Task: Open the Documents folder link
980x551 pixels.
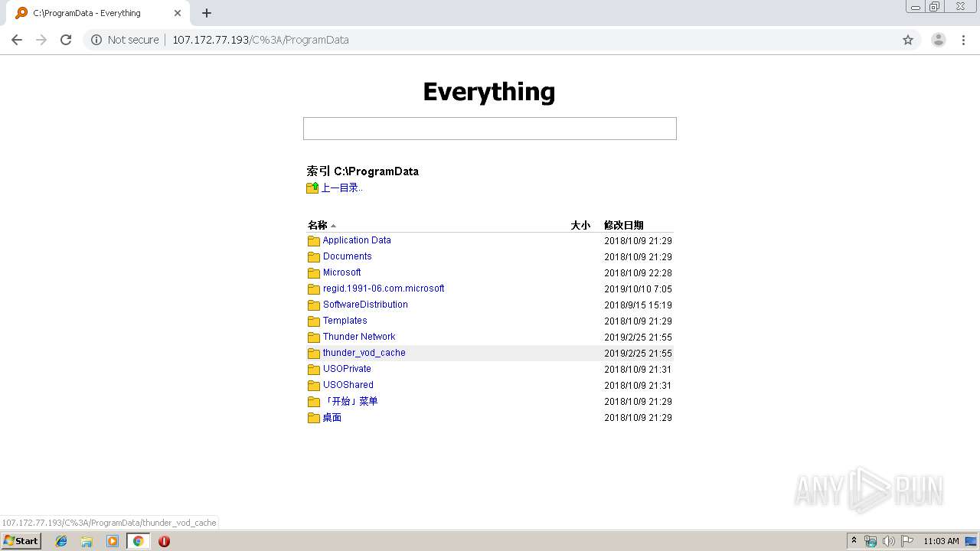Action: (x=347, y=256)
